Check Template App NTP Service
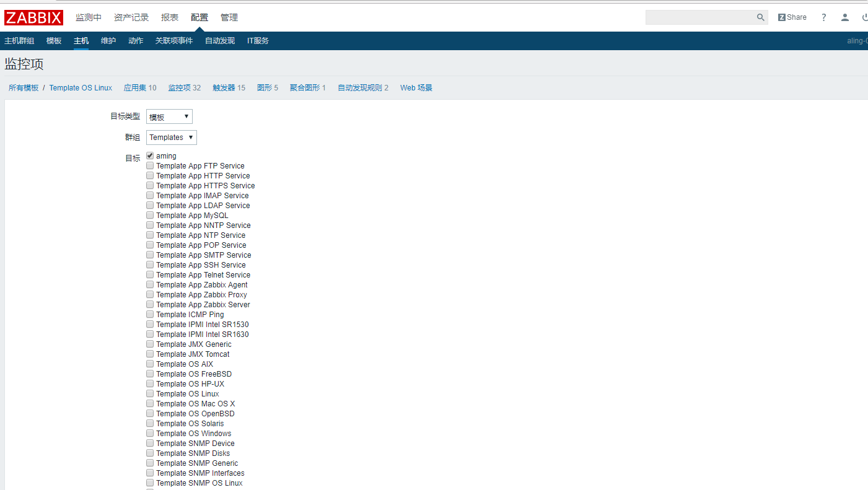 150,235
